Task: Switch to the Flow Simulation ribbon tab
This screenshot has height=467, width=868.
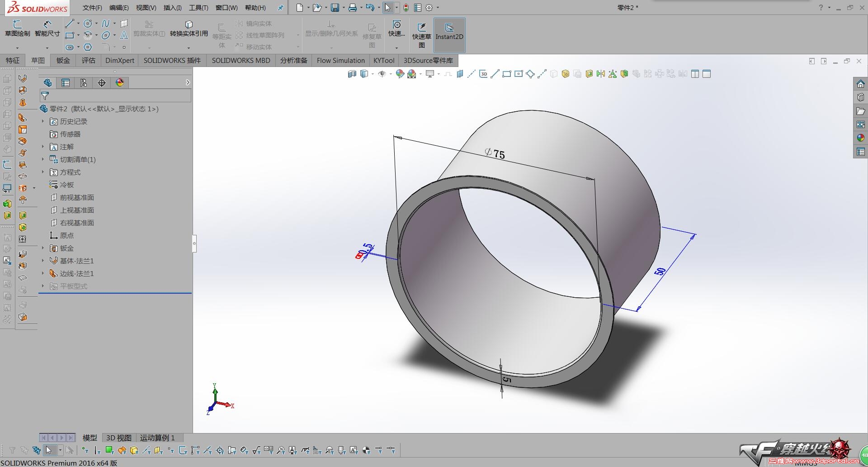Action: 340,60
